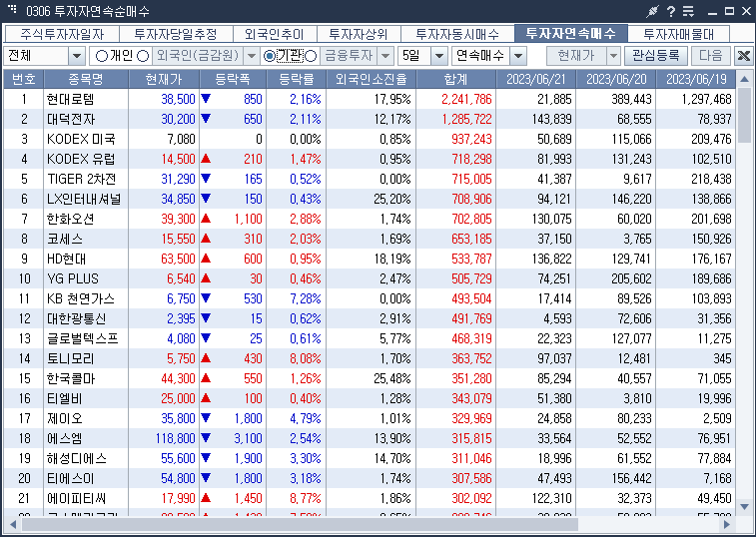Image resolution: width=756 pixels, height=537 pixels.
Task: Select the 투자자연속매수 tab
Action: pyautogui.click(x=571, y=33)
